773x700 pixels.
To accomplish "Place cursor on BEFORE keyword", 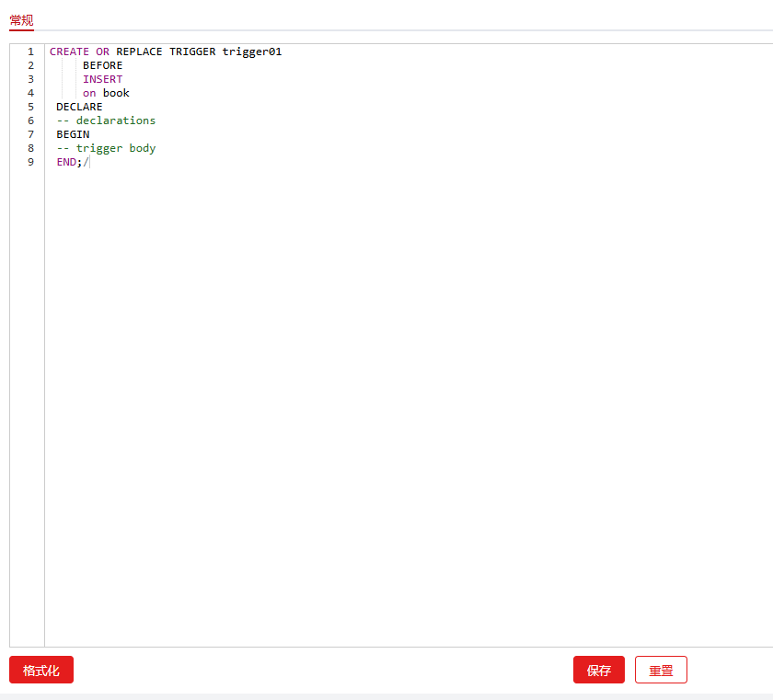I will [102, 65].
